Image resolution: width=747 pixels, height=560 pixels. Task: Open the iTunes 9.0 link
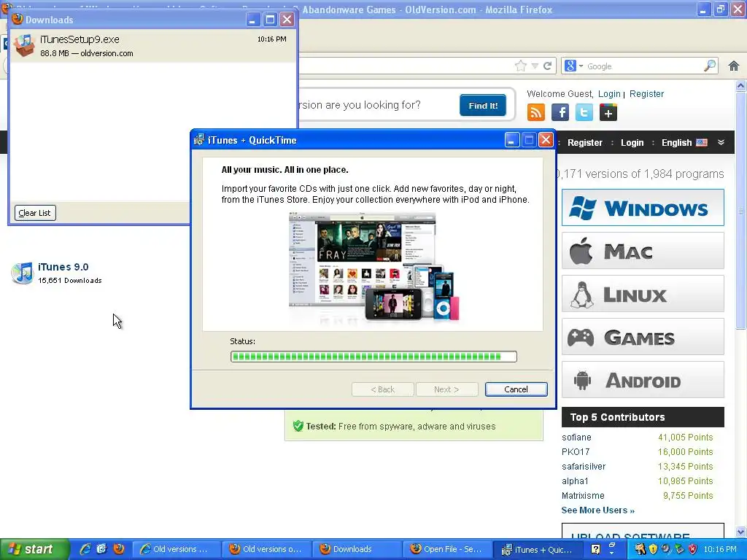coord(63,267)
